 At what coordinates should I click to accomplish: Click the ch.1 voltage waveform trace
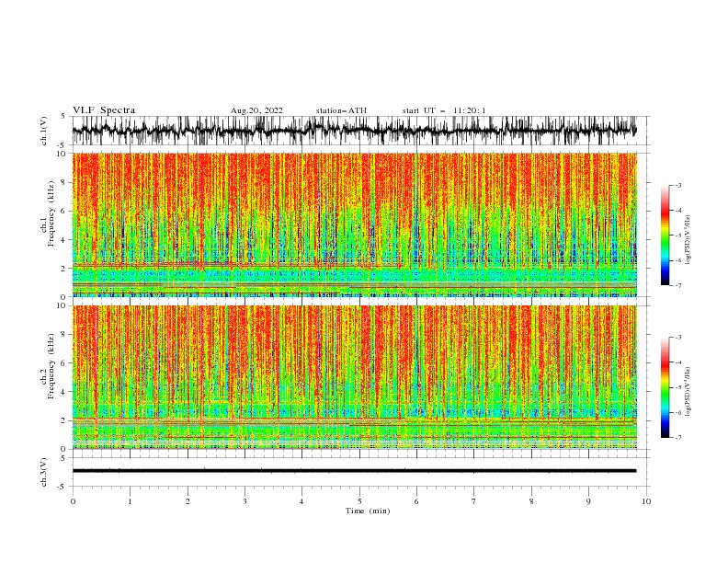(x=354, y=131)
